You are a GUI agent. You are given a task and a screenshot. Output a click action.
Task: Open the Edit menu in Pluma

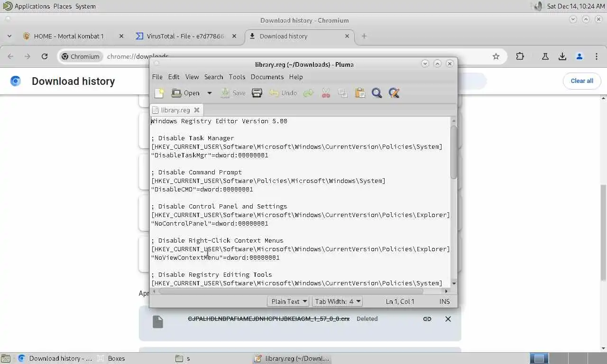coord(174,77)
